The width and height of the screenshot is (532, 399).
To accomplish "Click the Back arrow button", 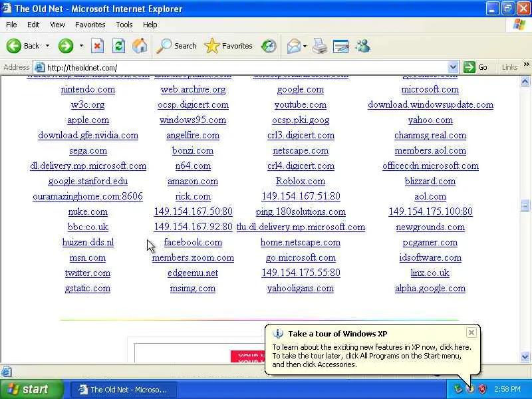I will 23,46.
